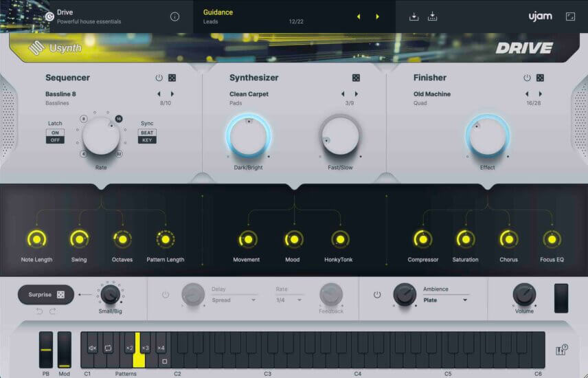Open the Ambience Plate dropdown
This screenshot has width=588, height=378.
[446, 300]
